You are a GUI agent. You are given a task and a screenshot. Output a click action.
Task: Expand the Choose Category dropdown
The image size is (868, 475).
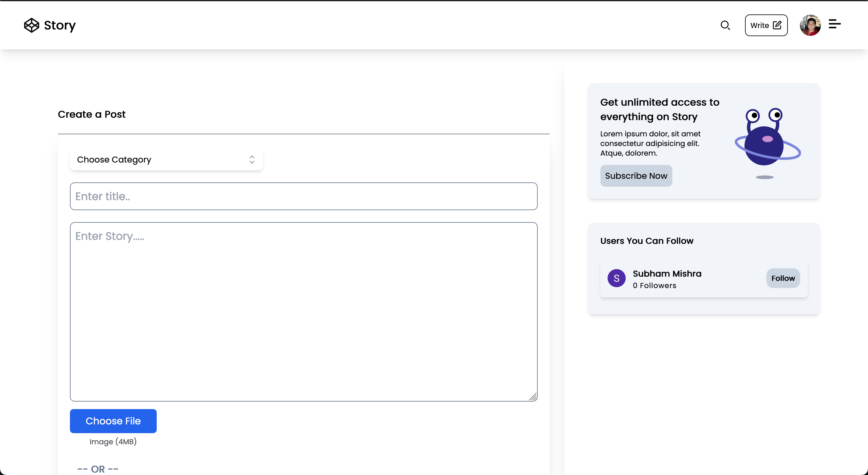166,160
